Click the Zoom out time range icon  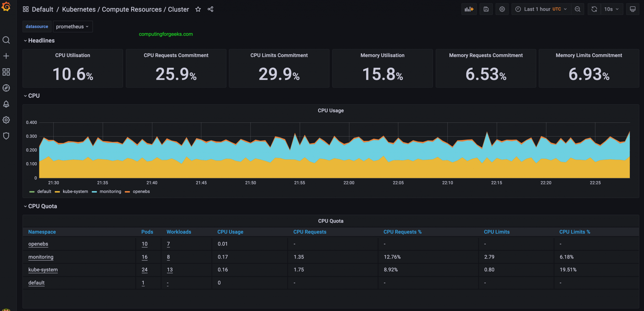578,9
